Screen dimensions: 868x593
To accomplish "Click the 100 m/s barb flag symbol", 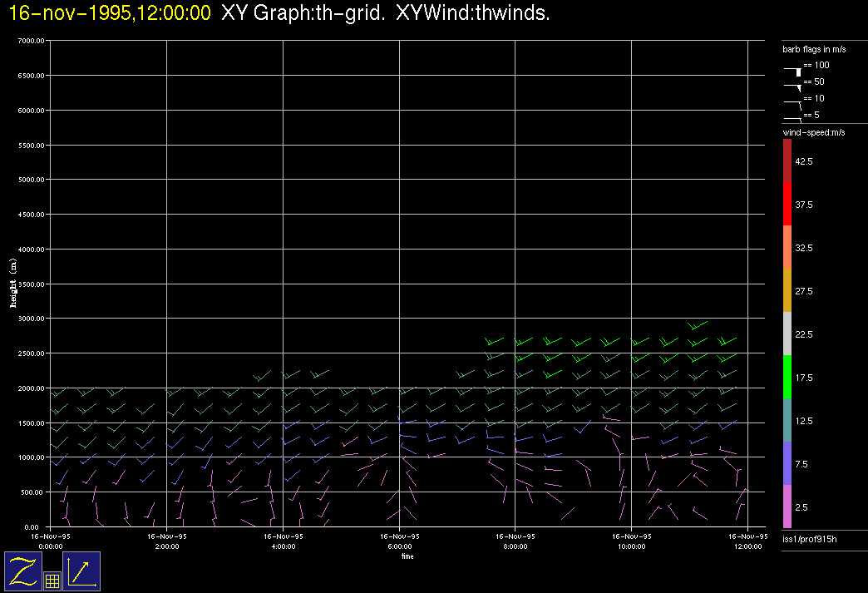I will 793,72.
